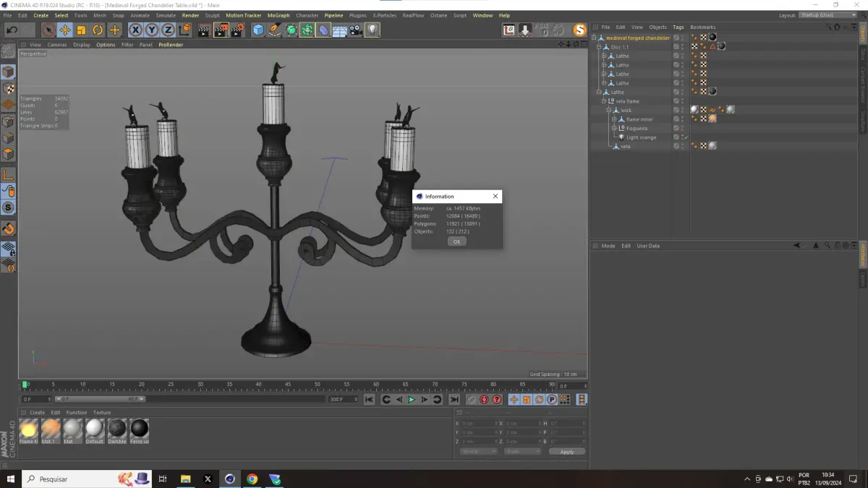
Task: Open viewport ProRender menu
Action: tap(171, 45)
